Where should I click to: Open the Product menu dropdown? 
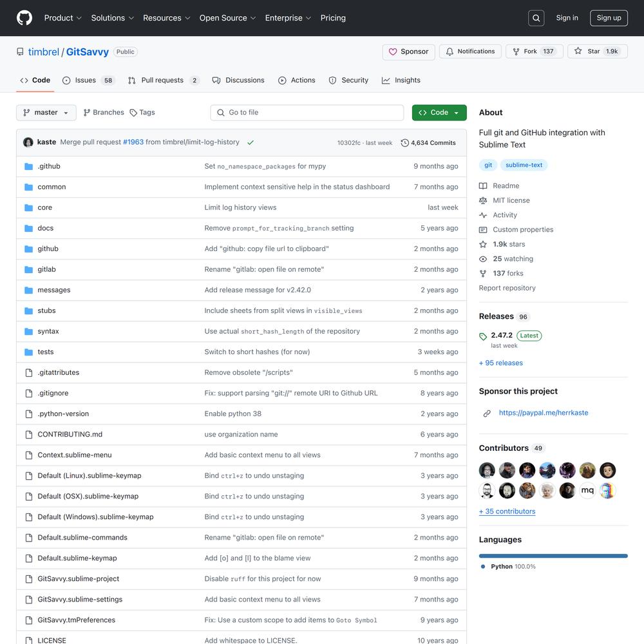63,18
